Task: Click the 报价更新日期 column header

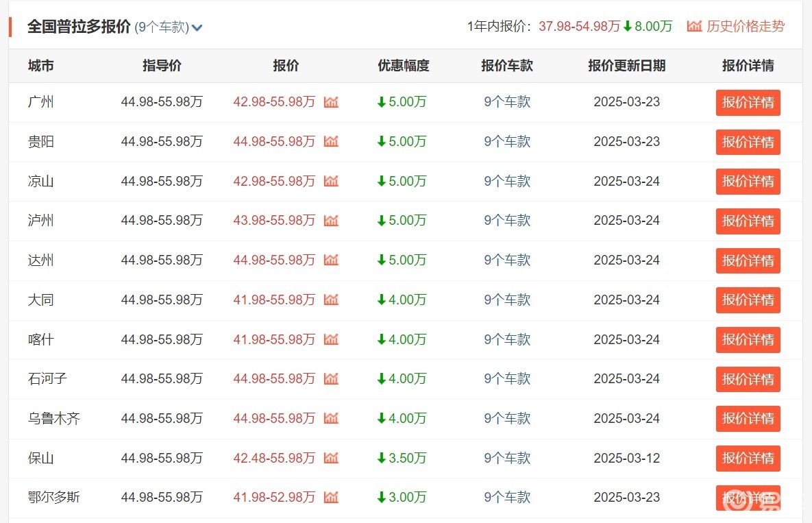Action: click(x=626, y=66)
